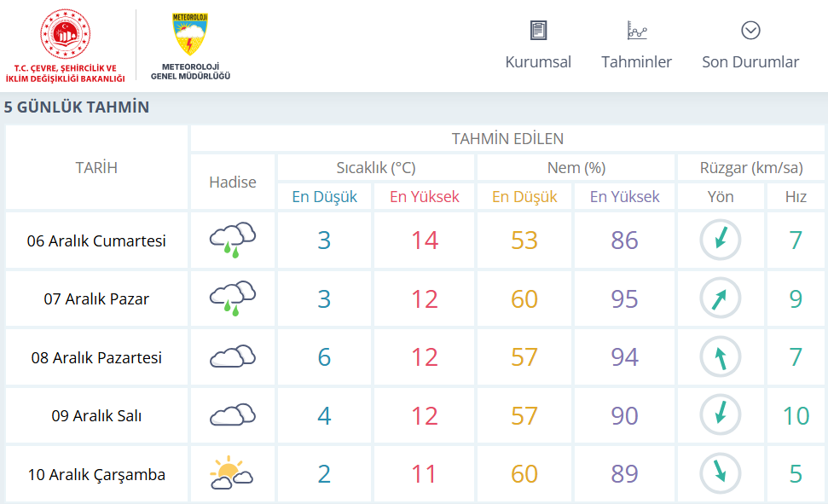Image resolution: width=828 pixels, height=504 pixels.
Task: Click the Son Durumlar chevron icon
Action: tap(750, 31)
